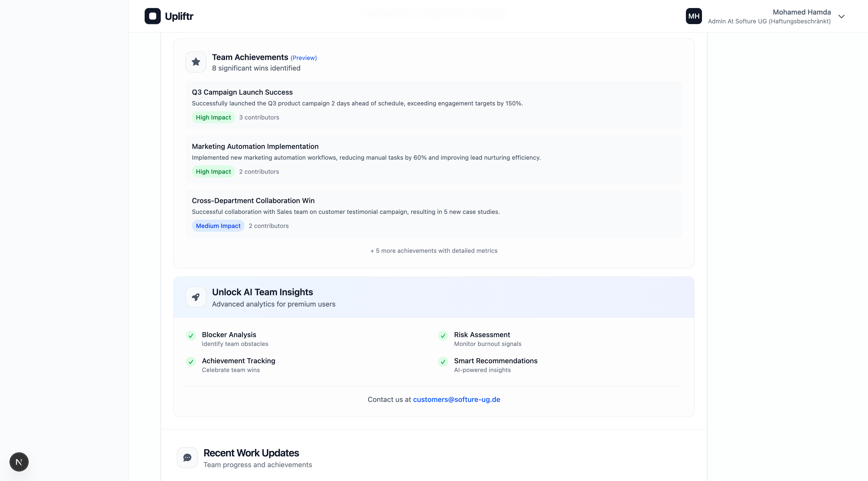Click the green check next to Risk Assessment

click(x=443, y=336)
